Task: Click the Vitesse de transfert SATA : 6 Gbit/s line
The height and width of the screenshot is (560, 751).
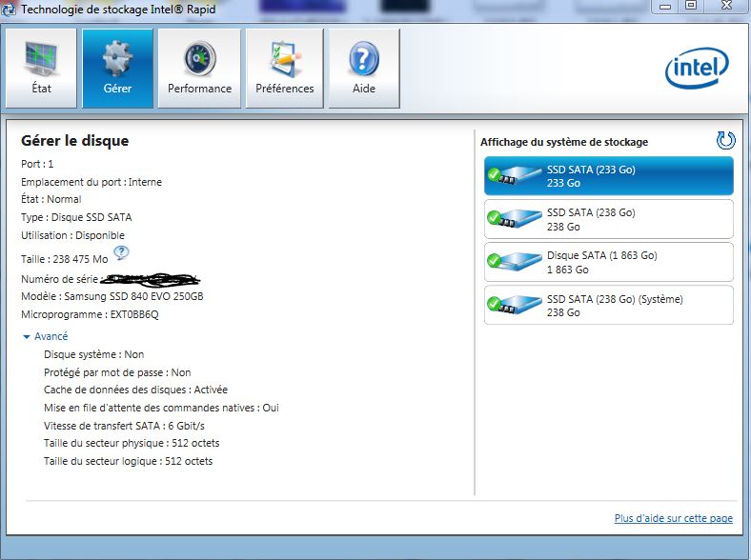Action: [124, 426]
